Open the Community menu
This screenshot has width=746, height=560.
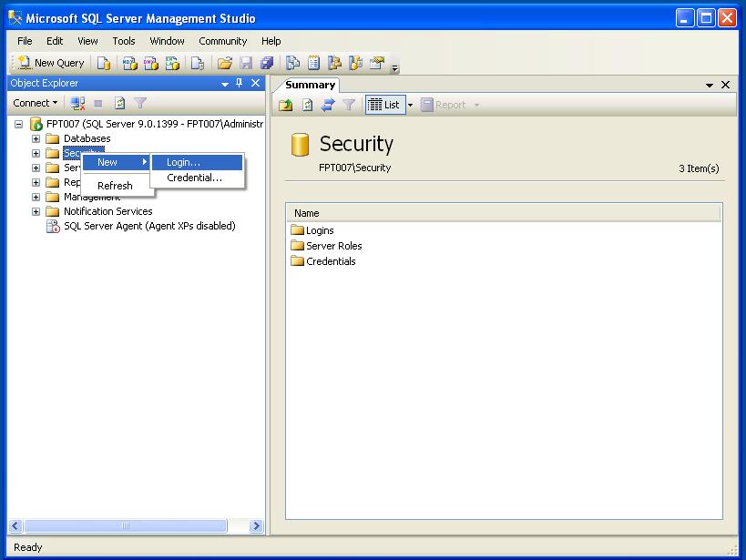222,41
